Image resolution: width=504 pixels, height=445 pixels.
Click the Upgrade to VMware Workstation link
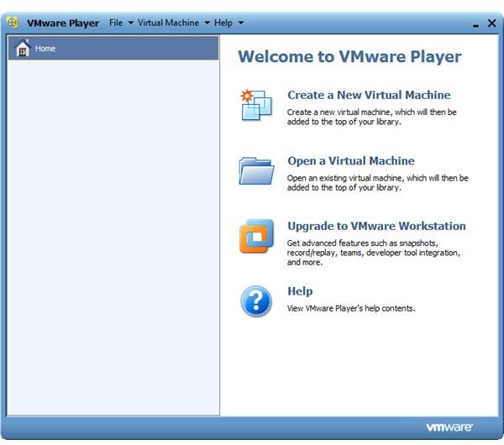click(376, 226)
